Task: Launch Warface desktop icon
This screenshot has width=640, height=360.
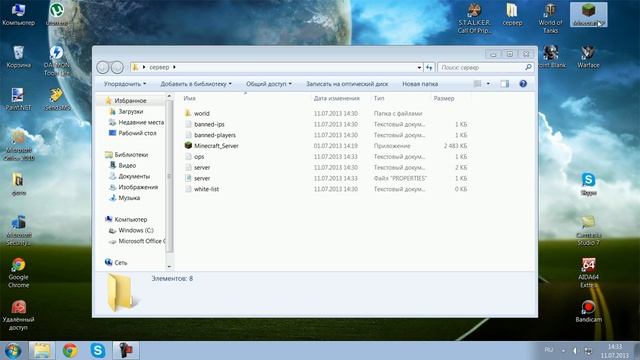Action: pos(588,57)
